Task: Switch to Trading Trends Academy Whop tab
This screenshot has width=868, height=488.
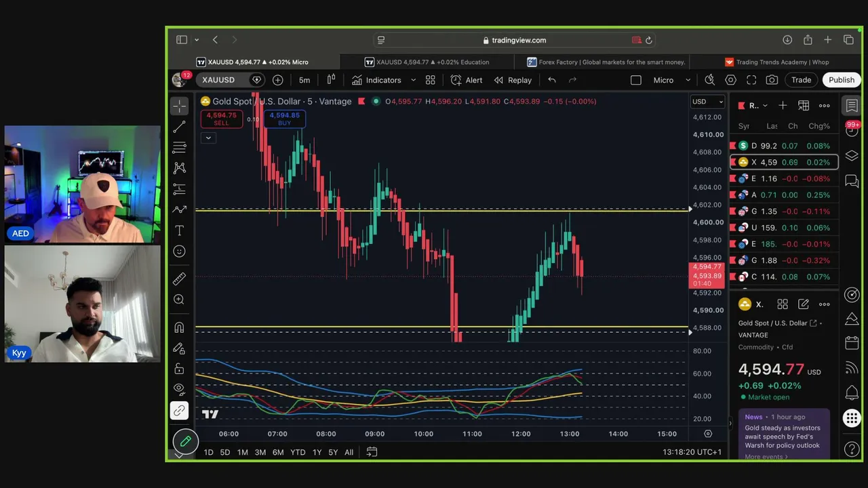Action: (x=777, y=62)
